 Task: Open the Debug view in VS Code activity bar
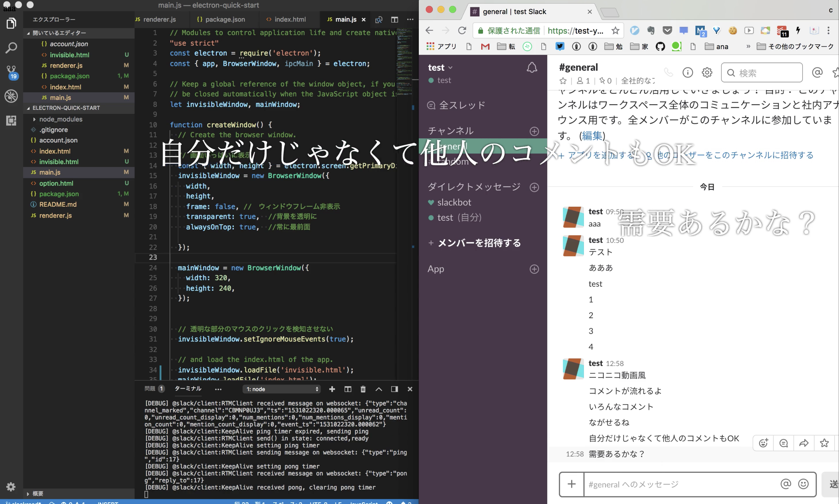point(11,96)
